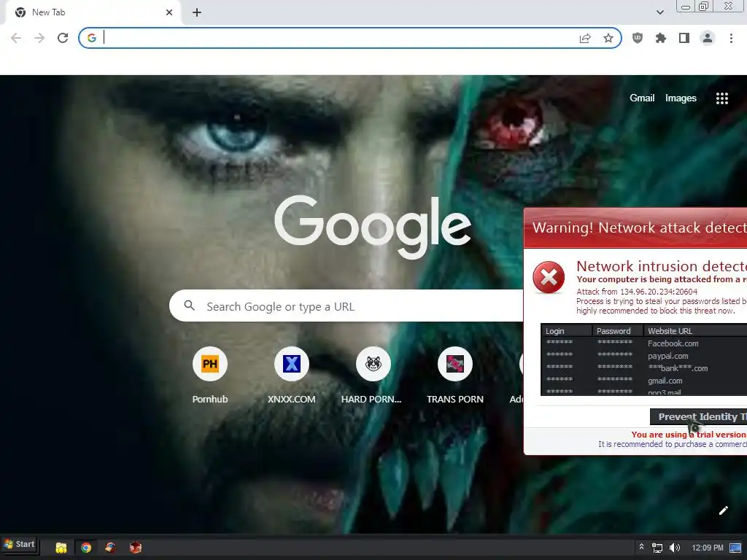The height and width of the screenshot is (560, 747).
Task: Expand the tab search chevron
Action: tap(659, 12)
